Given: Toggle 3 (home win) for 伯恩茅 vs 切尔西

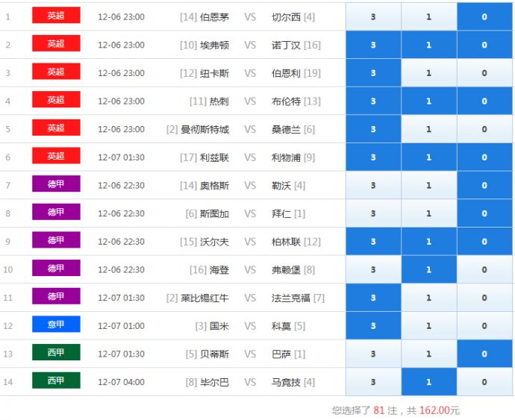Looking at the screenshot, I should click(x=373, y=16).
